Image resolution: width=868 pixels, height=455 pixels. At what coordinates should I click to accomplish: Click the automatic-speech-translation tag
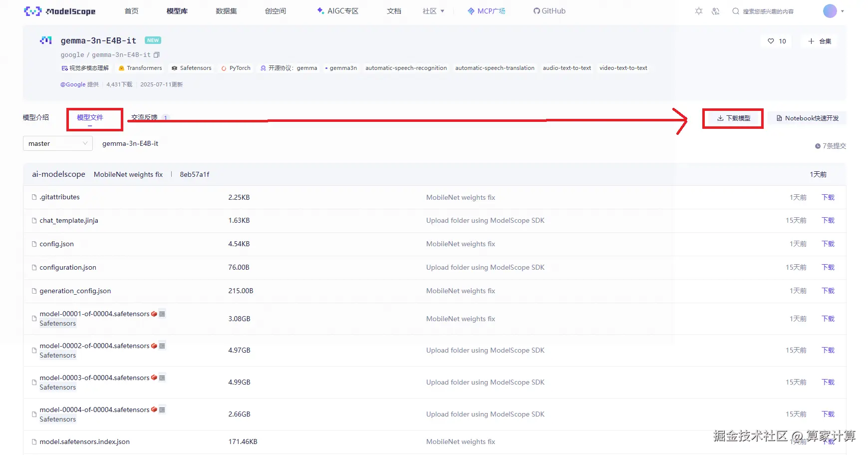click(x=495, y=68)
